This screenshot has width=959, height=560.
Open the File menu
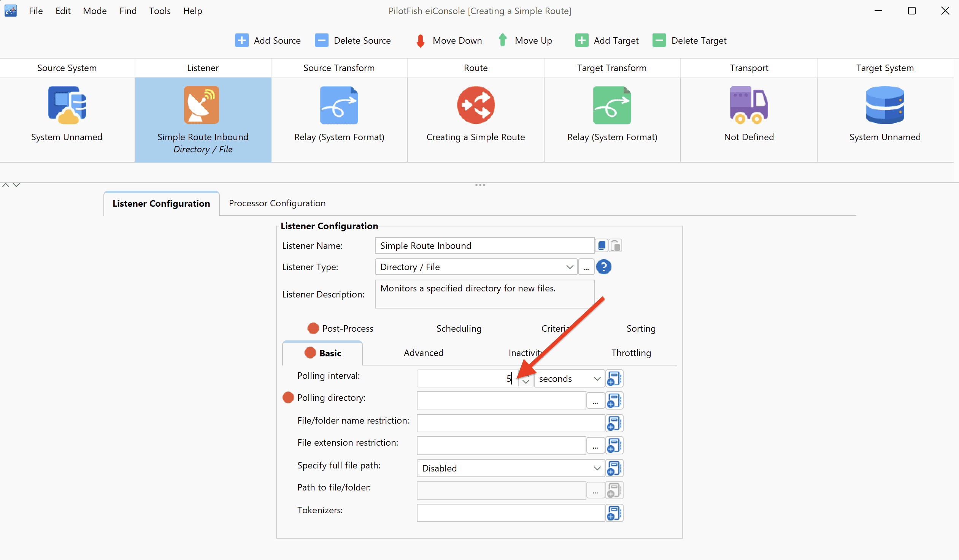(x=36, y=11)
